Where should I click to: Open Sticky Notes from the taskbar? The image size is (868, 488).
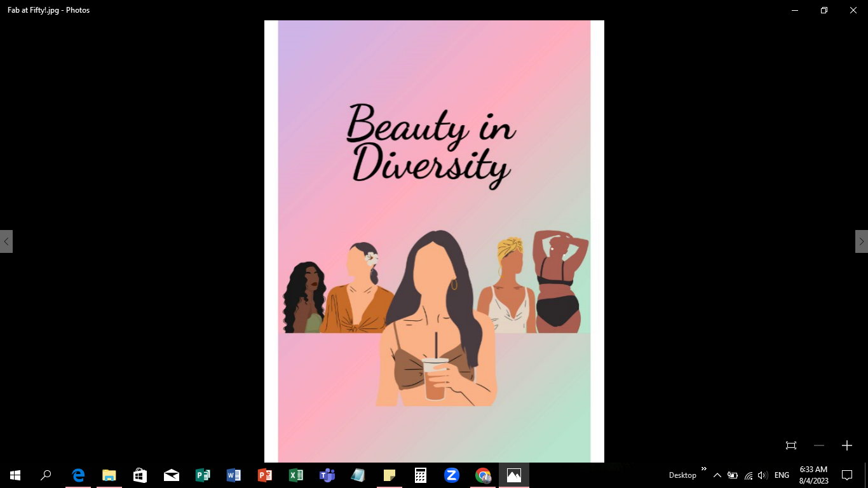390,475
